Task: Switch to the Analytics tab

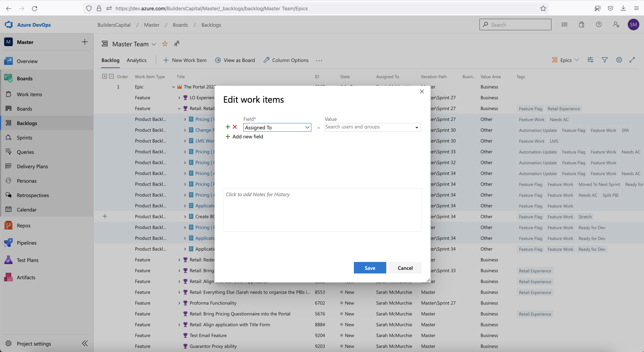Action: (x=136, y=60)
